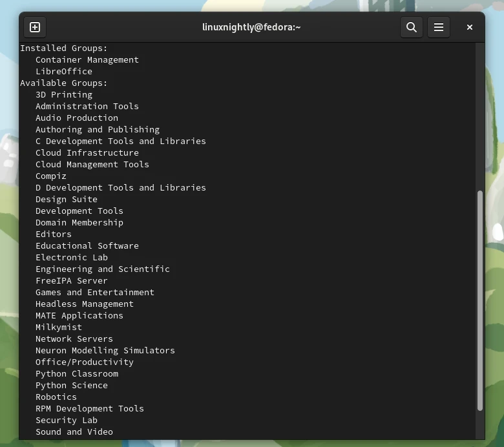
Task: Select the 'Python Classroom' line
Action: tap(77, 374)
